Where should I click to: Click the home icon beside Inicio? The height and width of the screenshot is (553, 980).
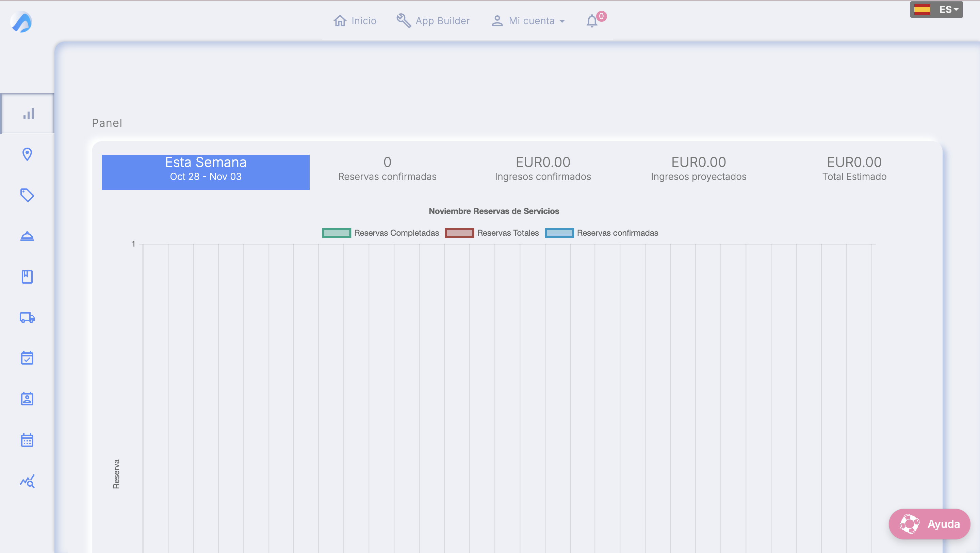[x=340, y=20]
